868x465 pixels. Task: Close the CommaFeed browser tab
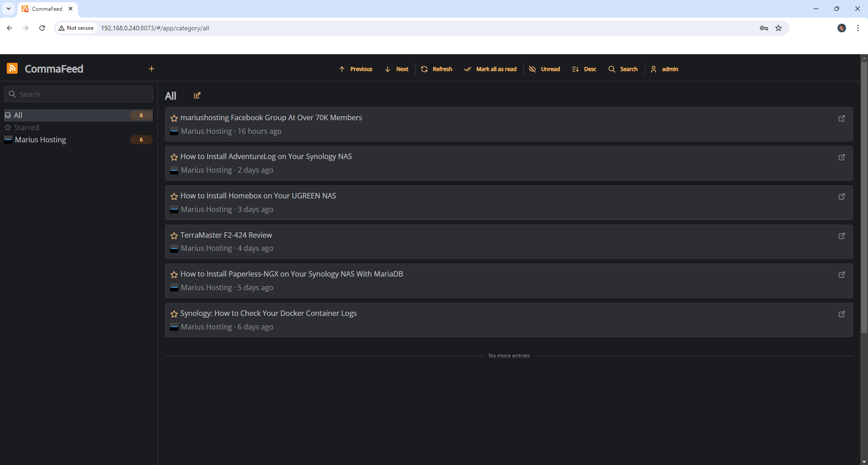[71, 9]
